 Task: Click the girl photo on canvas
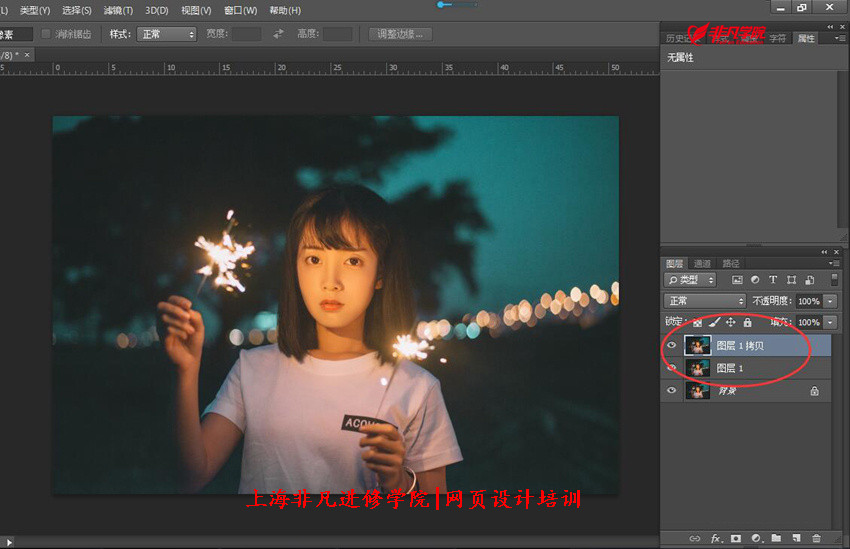(336, 305)
